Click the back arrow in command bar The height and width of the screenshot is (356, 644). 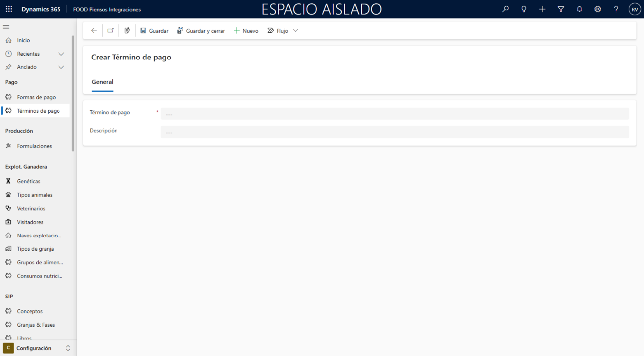[x=94, y=31]
